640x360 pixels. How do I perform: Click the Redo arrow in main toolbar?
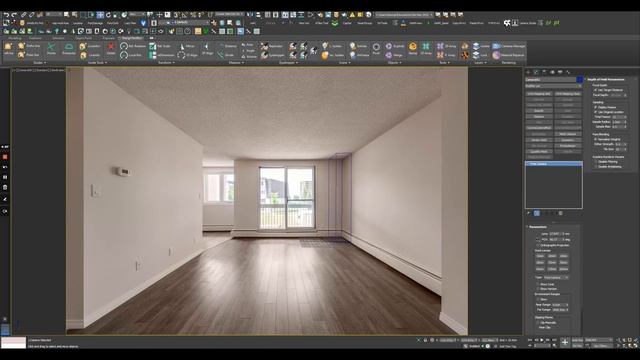tap(14, 15)
